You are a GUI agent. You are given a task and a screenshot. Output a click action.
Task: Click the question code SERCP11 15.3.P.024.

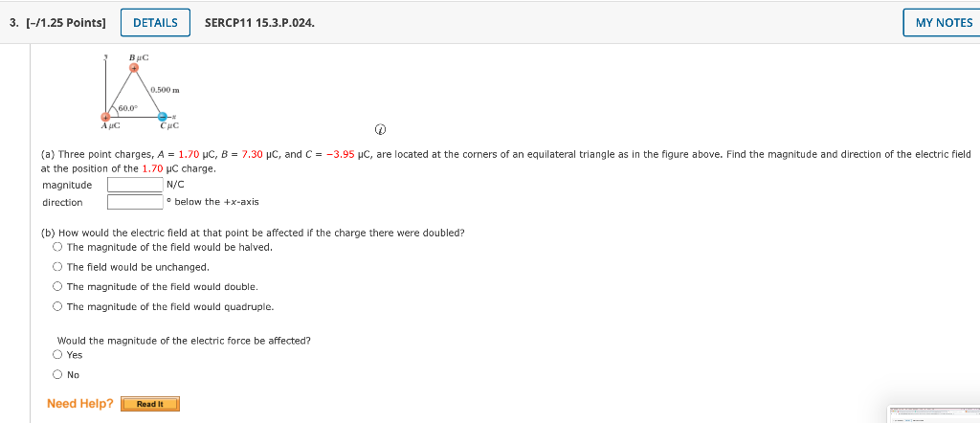[x=260, y=23]
